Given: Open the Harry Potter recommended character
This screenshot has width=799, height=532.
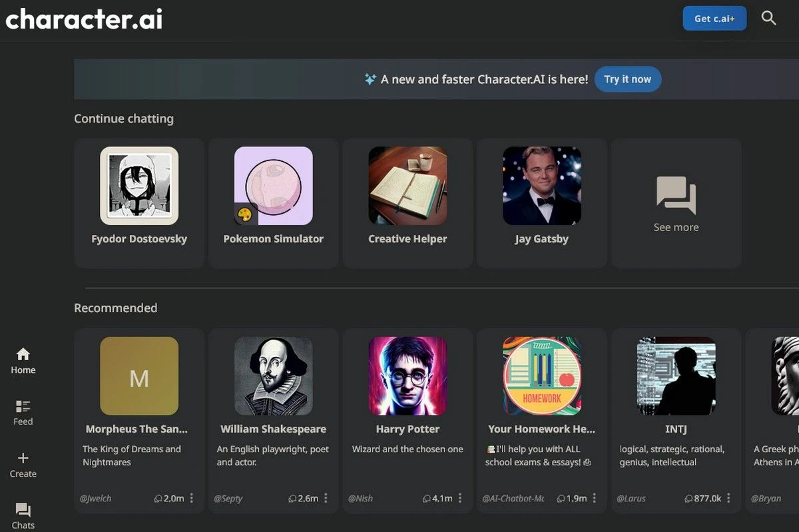Looking at the screenshot, I should click(x=408, y=419).
